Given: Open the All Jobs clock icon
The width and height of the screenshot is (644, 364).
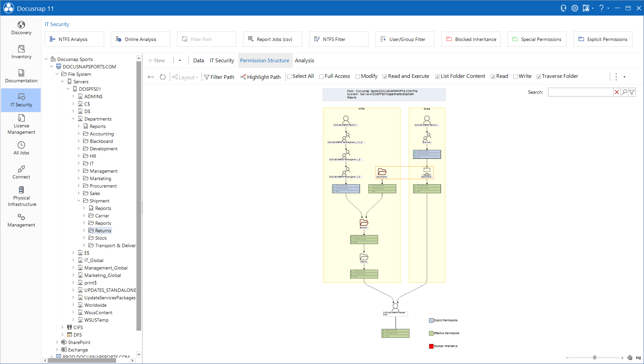Looking at the screenshot, I should click(21, 145).
